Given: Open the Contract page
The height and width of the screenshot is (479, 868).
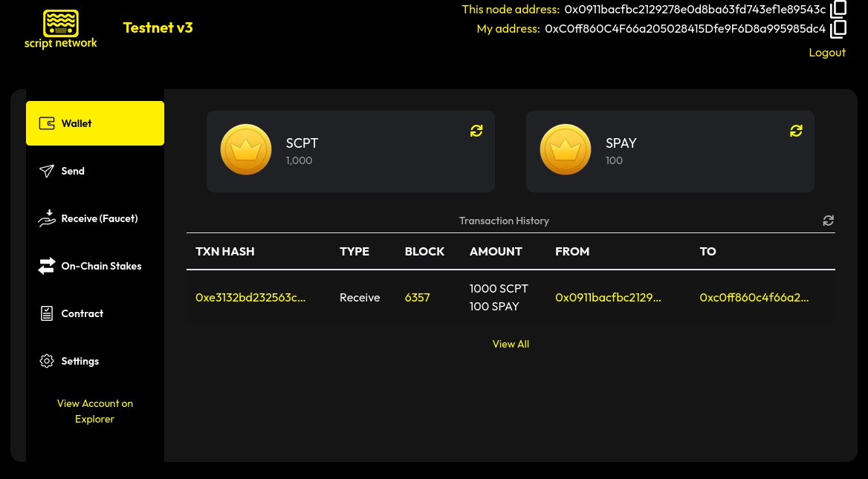Looking at the screenshot, I should [82, 313].
